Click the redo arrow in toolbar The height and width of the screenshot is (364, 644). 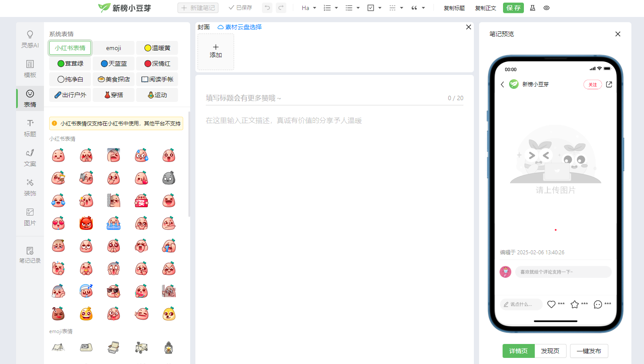[x=281, y=8]
